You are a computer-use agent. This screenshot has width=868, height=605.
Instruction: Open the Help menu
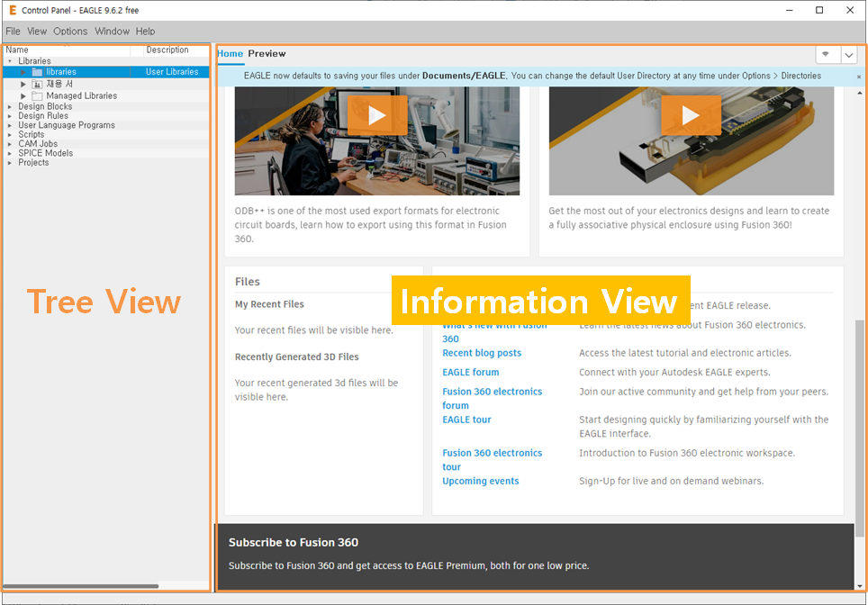146,31
